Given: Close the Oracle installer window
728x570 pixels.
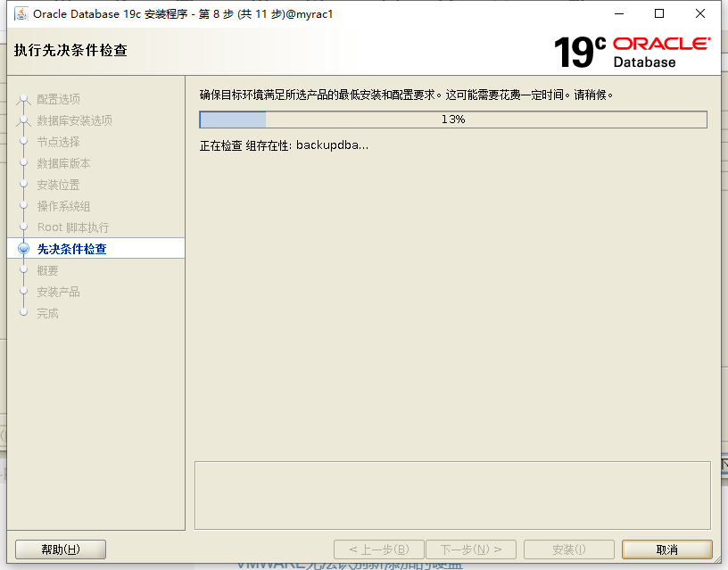Looking at the screenshot, I should [x=700, y=14].
